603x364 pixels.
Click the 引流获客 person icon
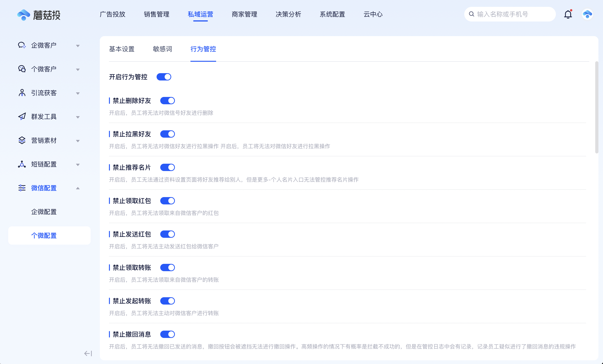click(22, 93)
